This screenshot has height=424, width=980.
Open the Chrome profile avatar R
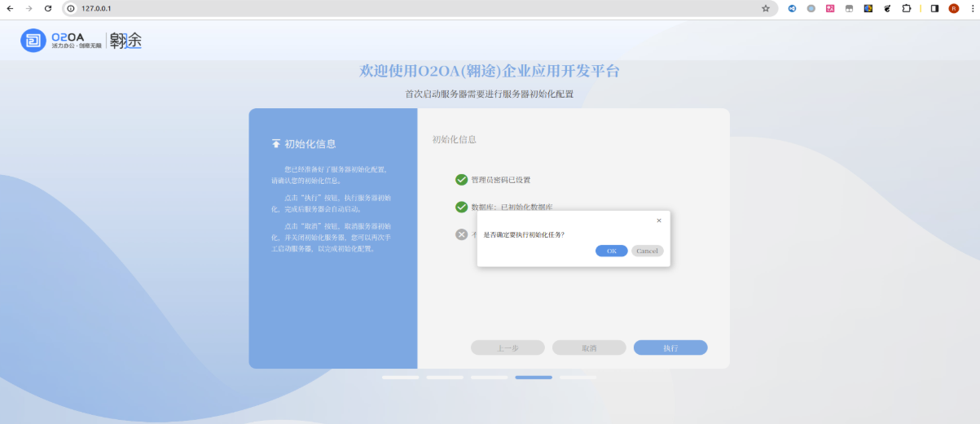953,8
